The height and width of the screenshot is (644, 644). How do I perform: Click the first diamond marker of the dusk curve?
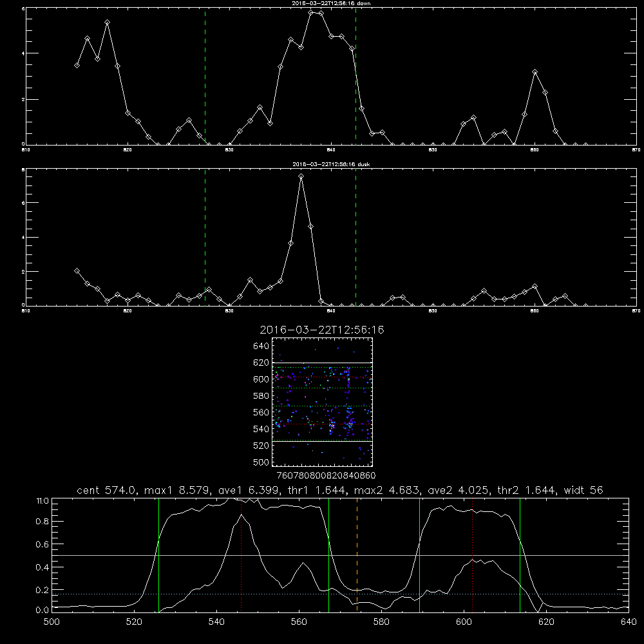[77, 270]
